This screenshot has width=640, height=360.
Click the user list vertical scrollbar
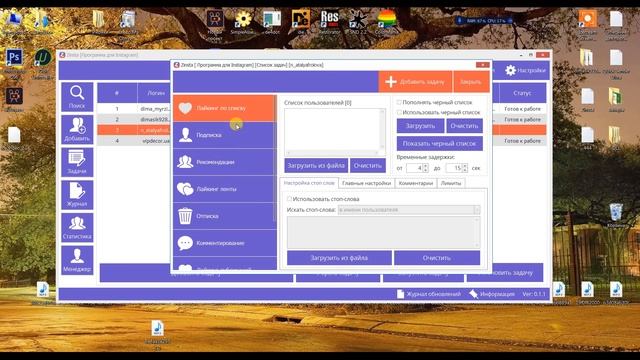(382, 129)
